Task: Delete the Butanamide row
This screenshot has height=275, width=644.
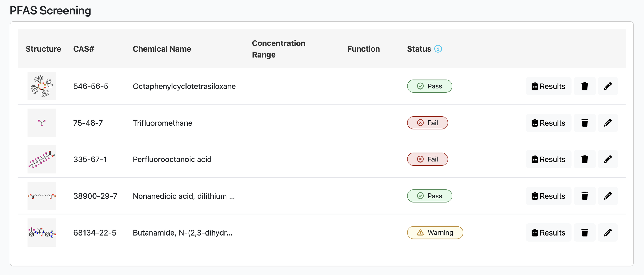Action: 584,232
